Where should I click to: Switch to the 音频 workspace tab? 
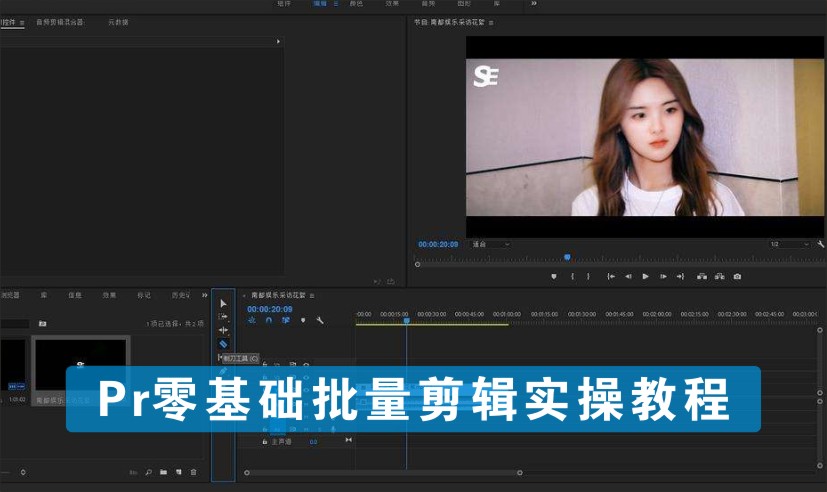(428, 4)
